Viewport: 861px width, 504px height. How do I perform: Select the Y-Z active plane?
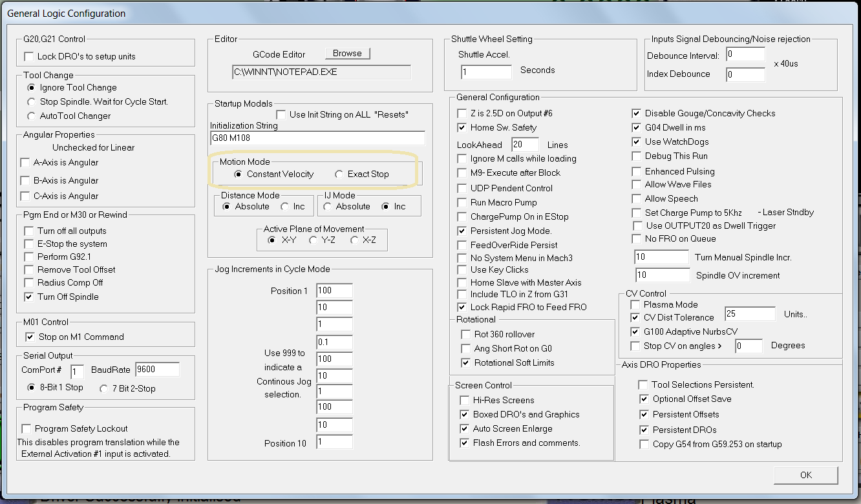(x=313, y=240)
